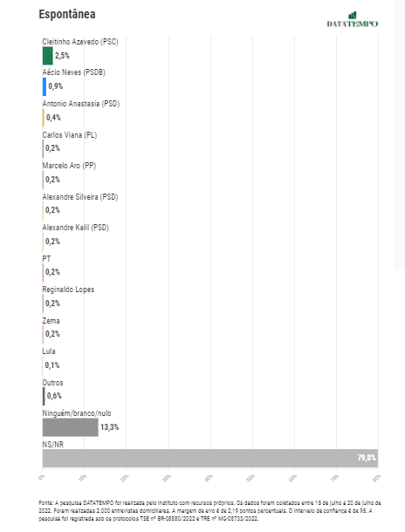Click the PT 0,2% value
Screen dimensions: 405x532
tap(52, 272)
